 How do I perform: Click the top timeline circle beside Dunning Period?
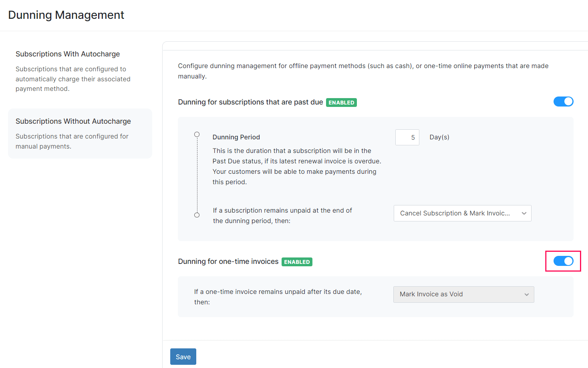[x=197, y=135]
